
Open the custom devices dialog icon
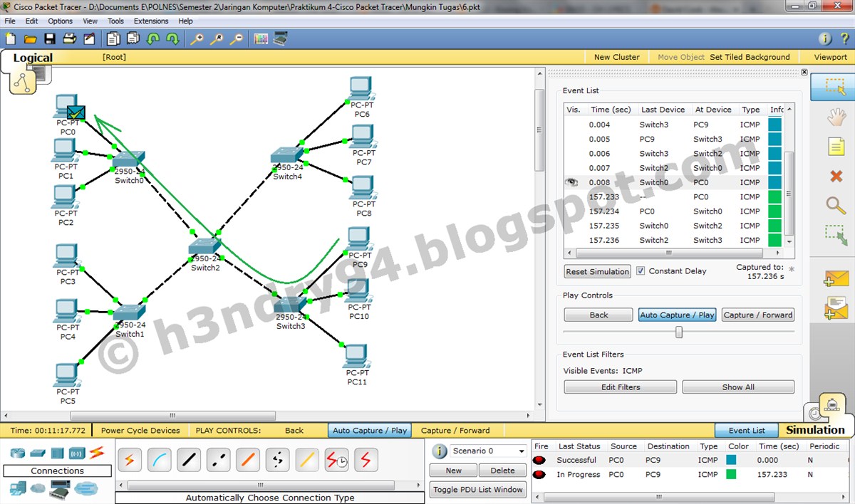point(281,38)
